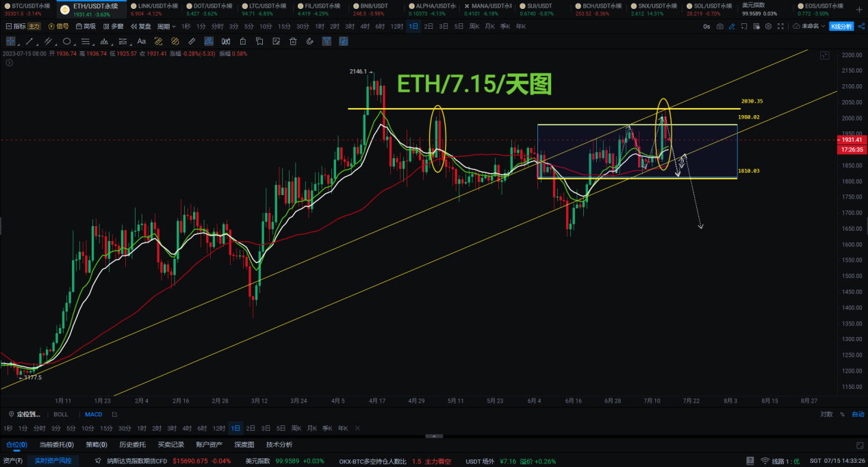Select the crosshair cursor tool

pyautogui.click(x=11, y=41)
